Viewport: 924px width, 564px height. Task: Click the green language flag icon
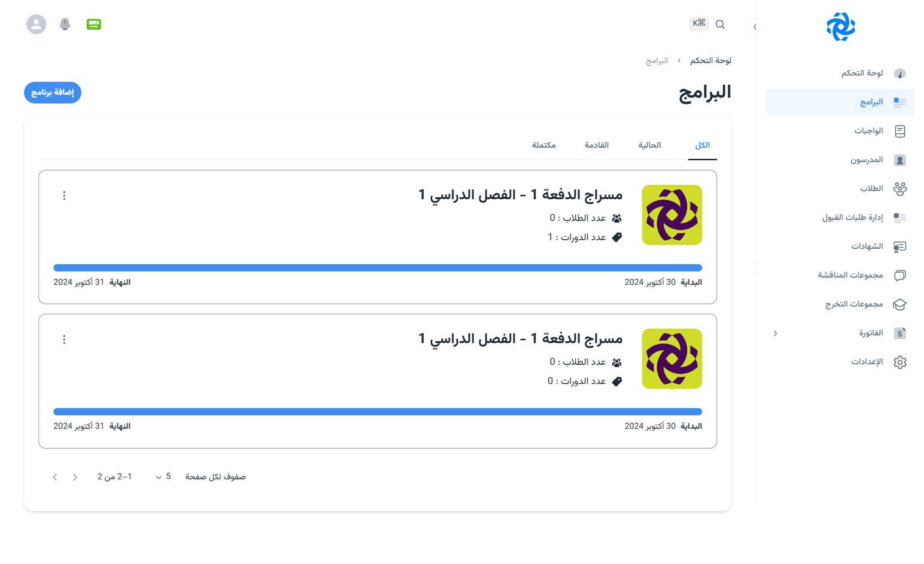pyautogui.click(x=94, y=24)
